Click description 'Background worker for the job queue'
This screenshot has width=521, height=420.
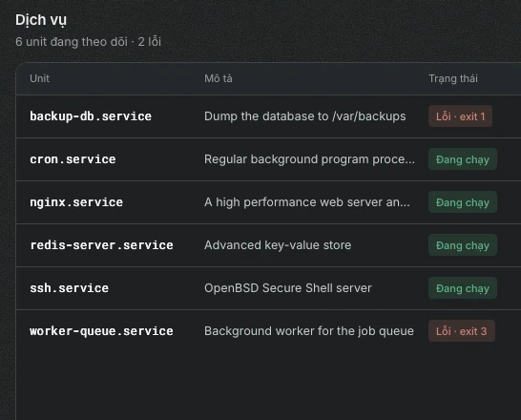(309, 331)
